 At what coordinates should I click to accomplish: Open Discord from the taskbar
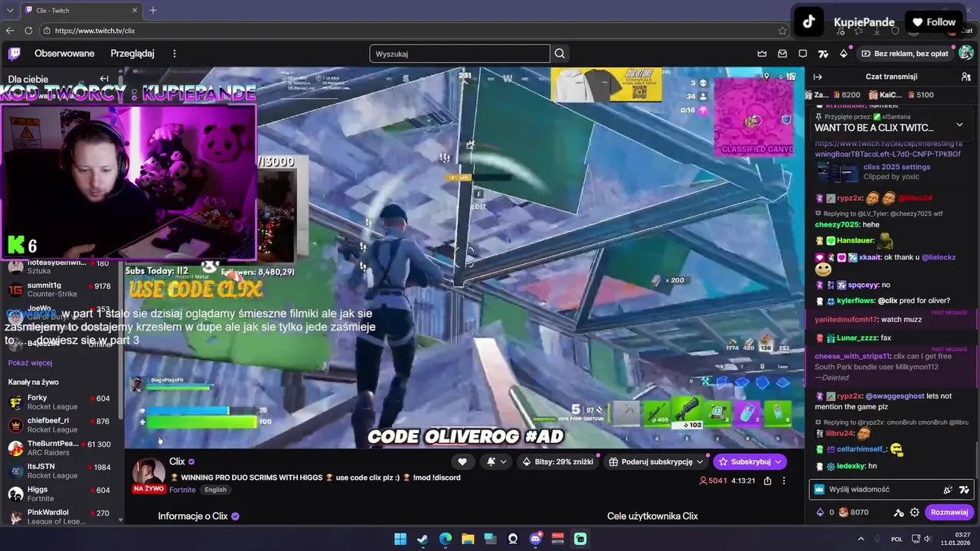point(536,539)
